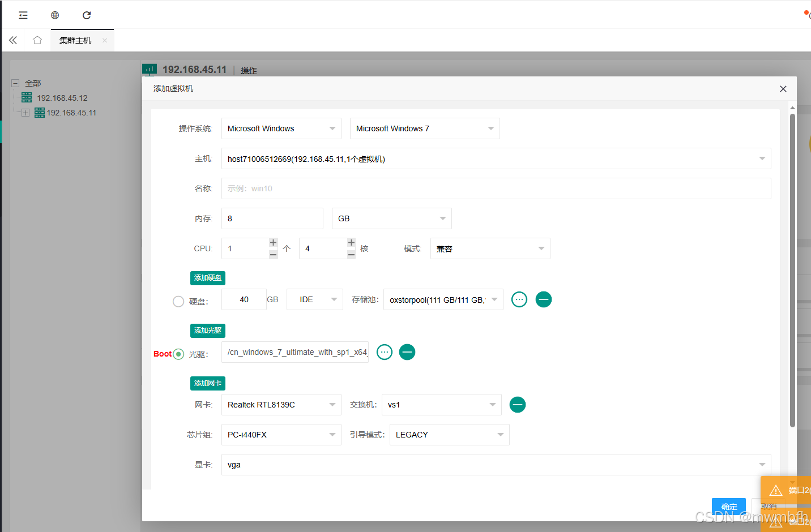Screen dimensions: 811x532
Task: Open the Microsoft Windows 7 version dropdown
Action: click(425, 128)
